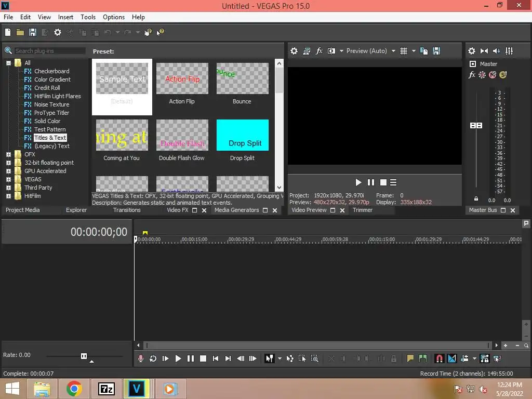The image size is (532, 399).
Task: Open Mixing Console faders icon
Action: pyautogui.click(x=509, y=51)
